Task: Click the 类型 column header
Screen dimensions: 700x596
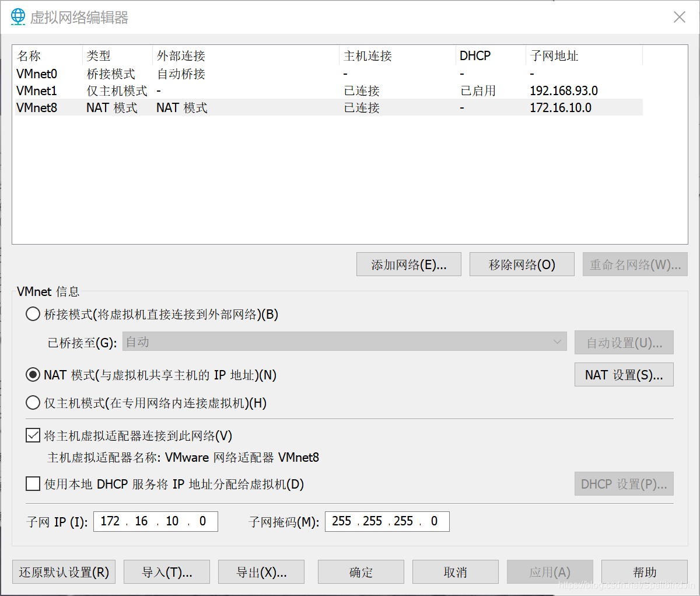Action: tap(117, 56)
